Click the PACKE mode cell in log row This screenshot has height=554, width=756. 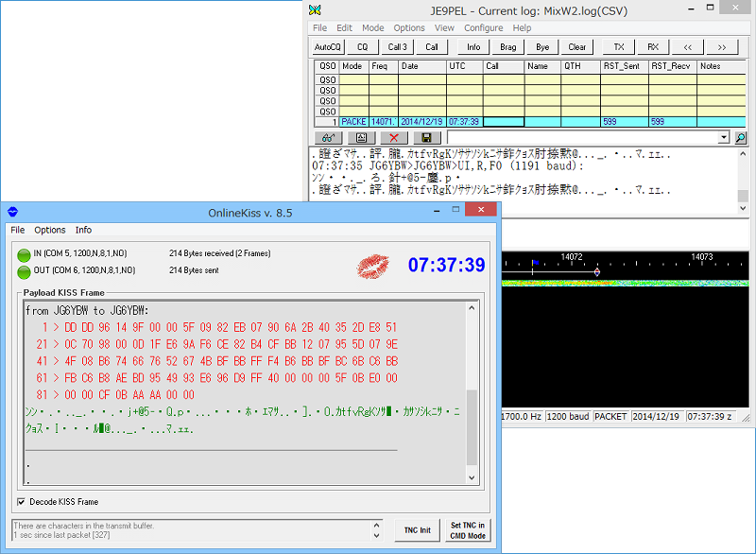tap(353, 122)
